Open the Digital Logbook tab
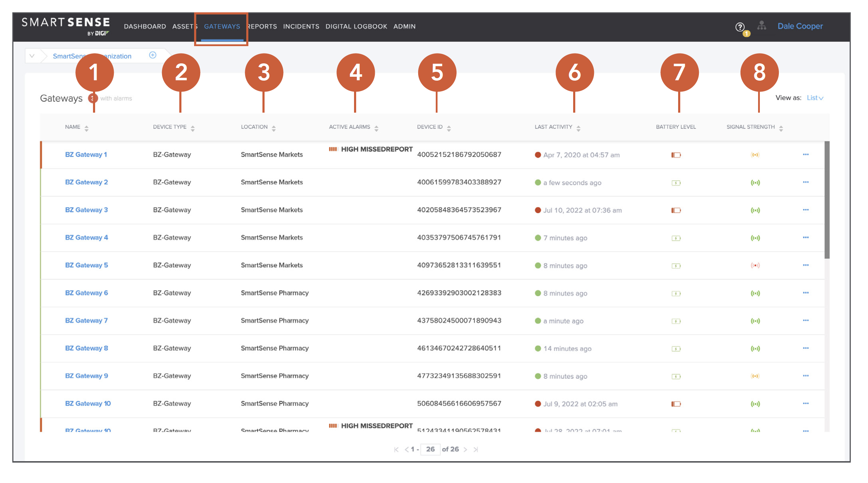The height and width of the screenshot is (483, 868). pyautogui.click(x=356, y=26)
